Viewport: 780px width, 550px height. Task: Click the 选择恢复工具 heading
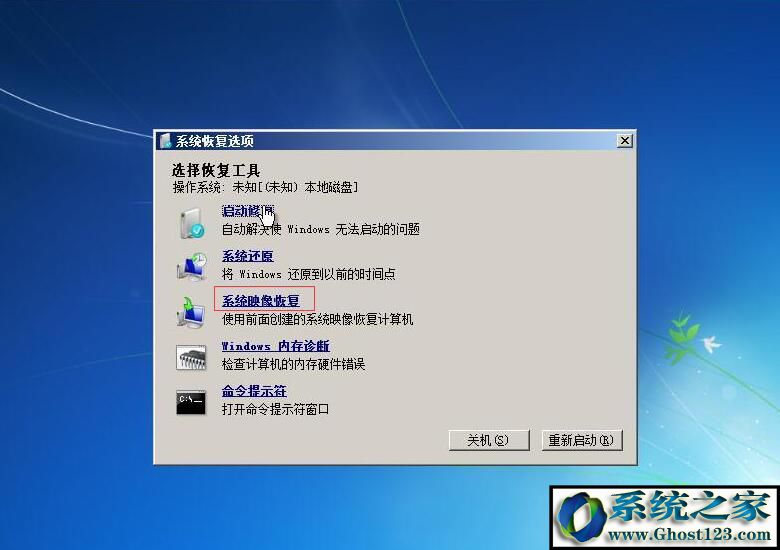point(216,171)
